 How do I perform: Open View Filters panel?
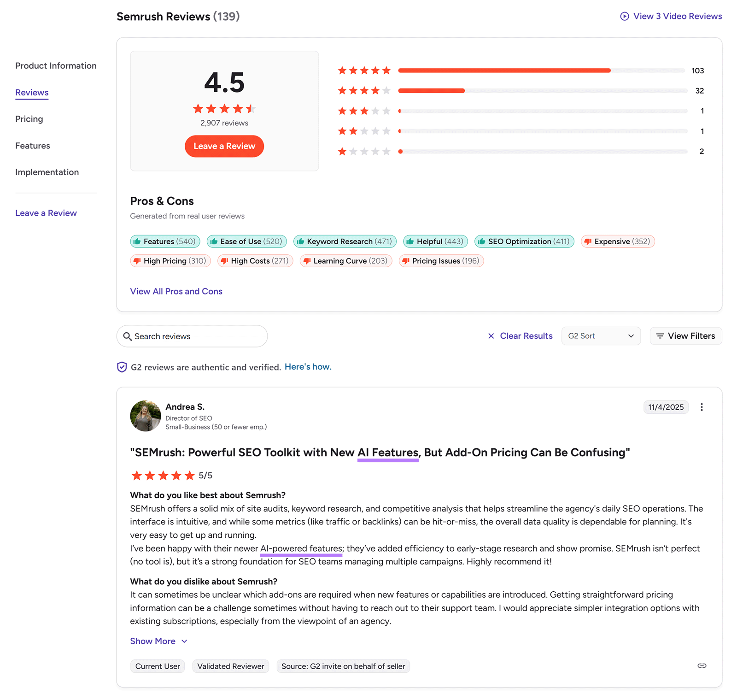685,336
